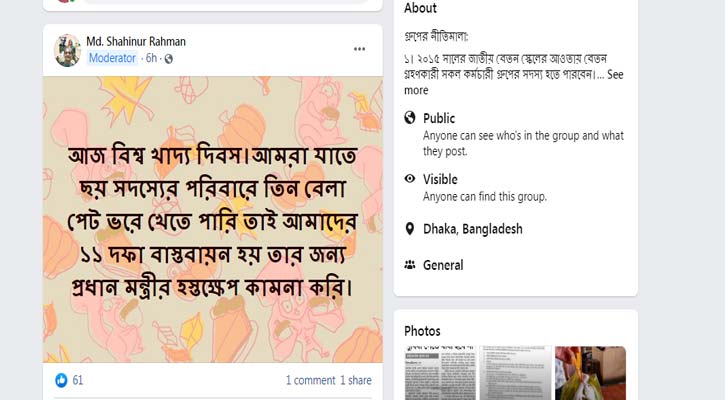
Task: Open the three-dot post options menu
Action: point(359,49)
